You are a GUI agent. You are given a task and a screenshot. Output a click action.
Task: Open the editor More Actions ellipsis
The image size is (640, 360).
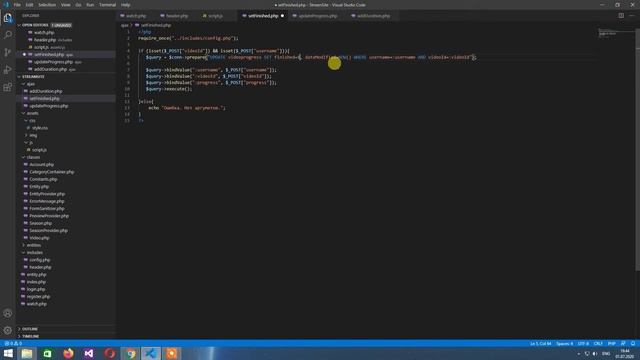coord(632,16)
